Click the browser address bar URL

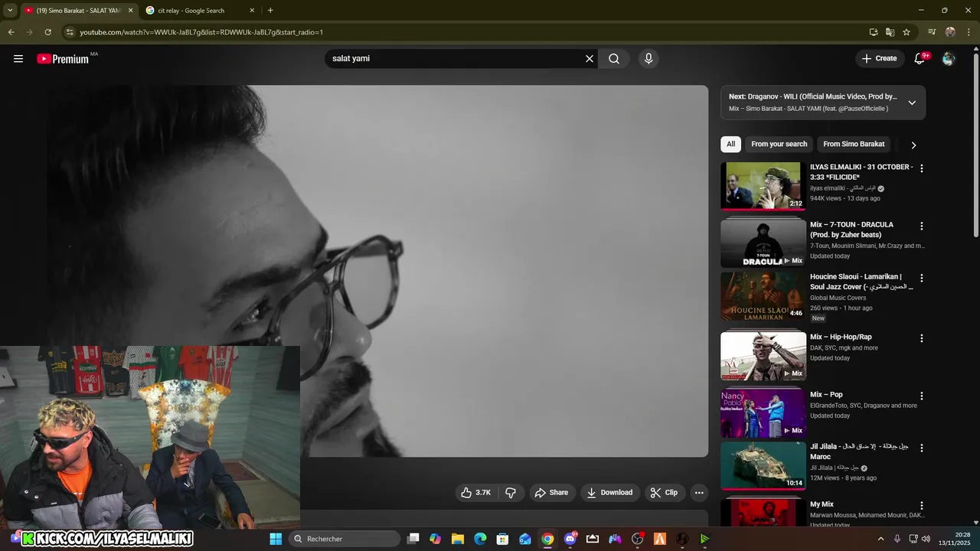(x=201, y=32)
